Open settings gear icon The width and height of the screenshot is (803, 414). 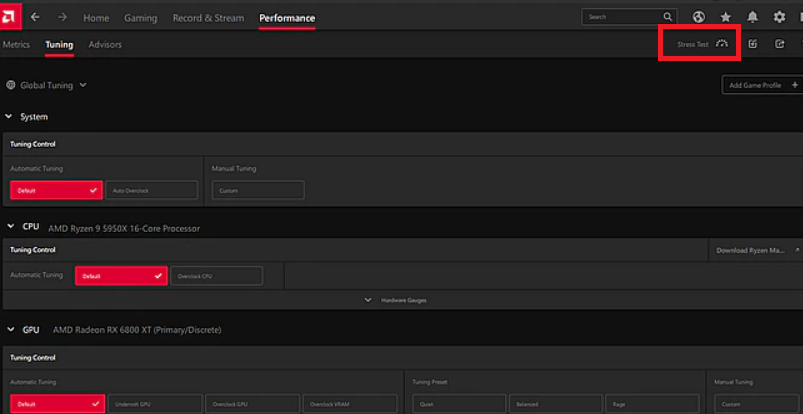(x=779, y=17)
